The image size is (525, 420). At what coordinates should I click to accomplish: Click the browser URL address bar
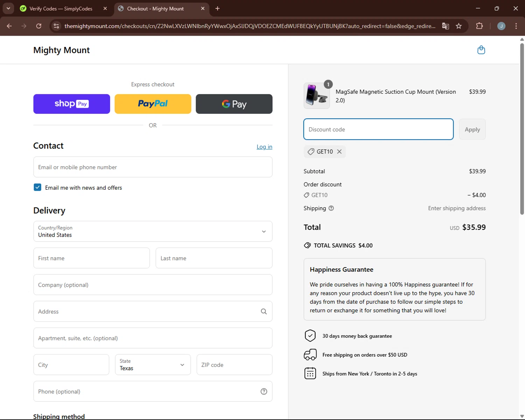(x=250, y=26)
